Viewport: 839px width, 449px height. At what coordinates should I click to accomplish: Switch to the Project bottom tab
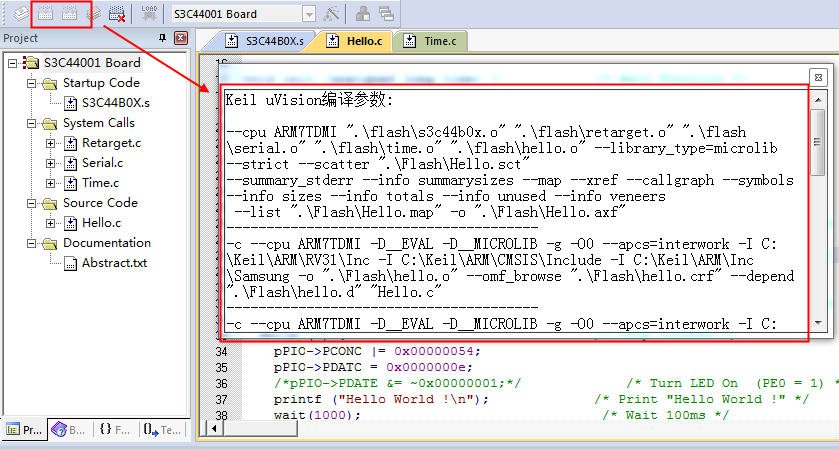tap(24, 430)
